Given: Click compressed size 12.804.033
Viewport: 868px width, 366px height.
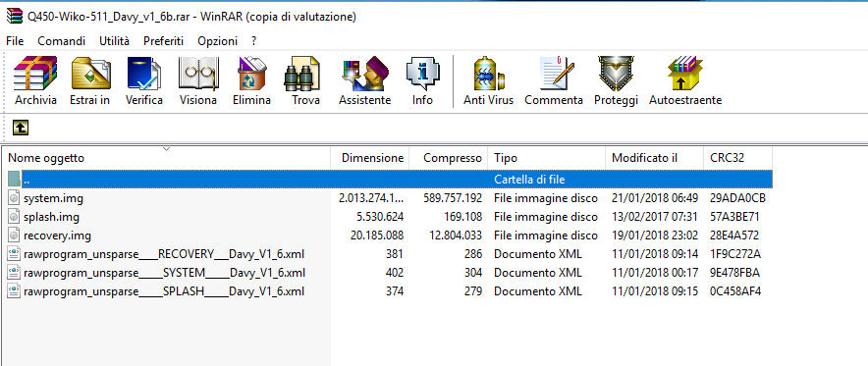Looking at the screenshot, I should (456, 235).
